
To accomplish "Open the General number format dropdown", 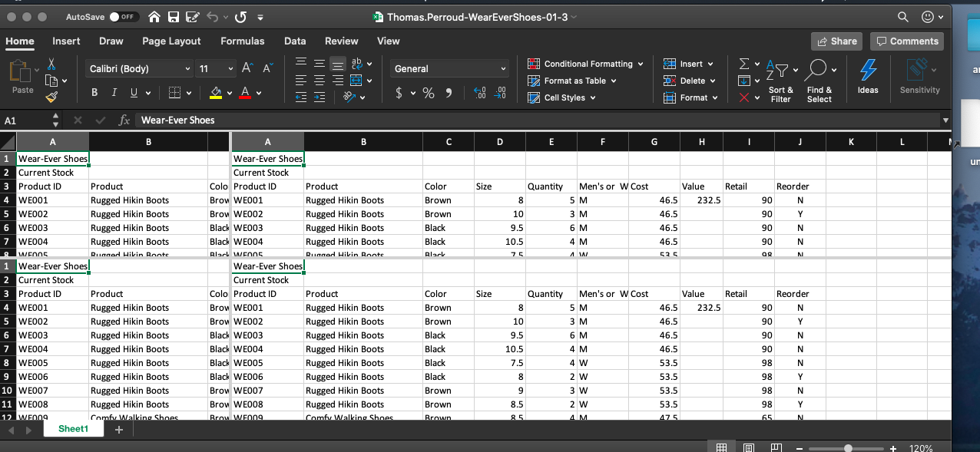I will [450, 69].
